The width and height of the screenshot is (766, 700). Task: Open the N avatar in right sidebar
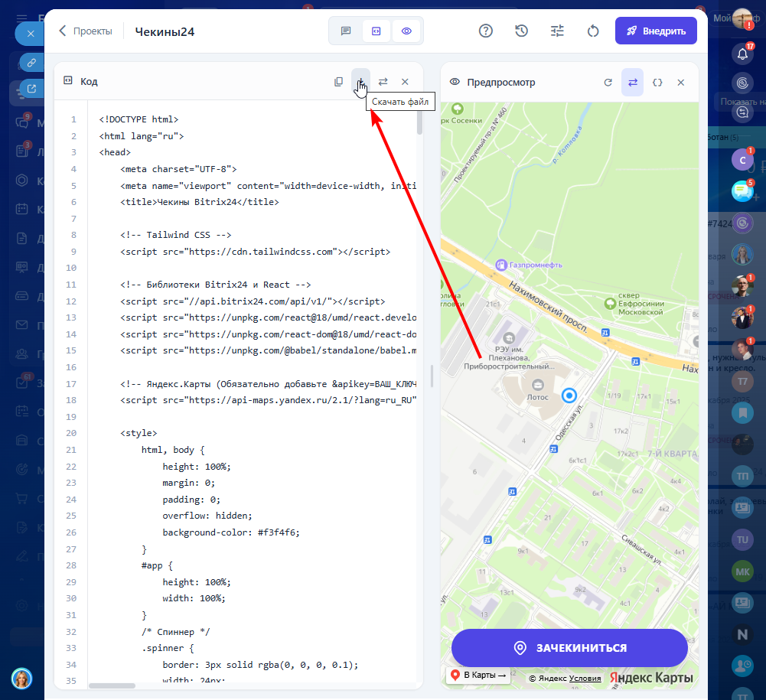click(742, 634)
